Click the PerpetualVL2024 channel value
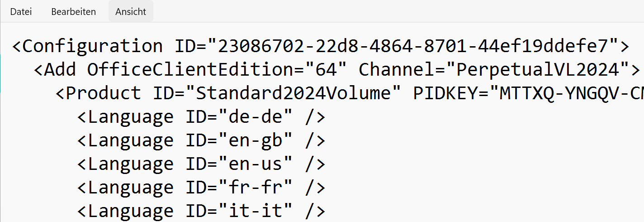The height and width of the screenshot is (222, 644). pyautogui.click(x=537, y=70)
